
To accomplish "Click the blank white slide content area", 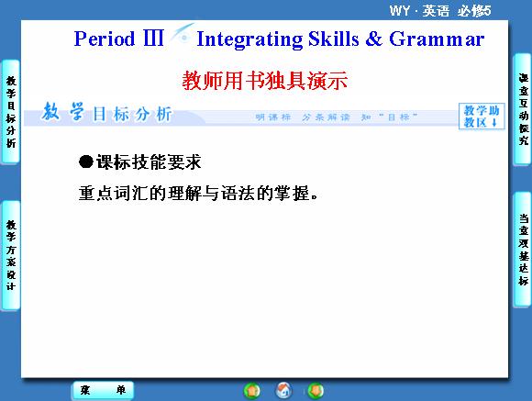I will (265, 289).
